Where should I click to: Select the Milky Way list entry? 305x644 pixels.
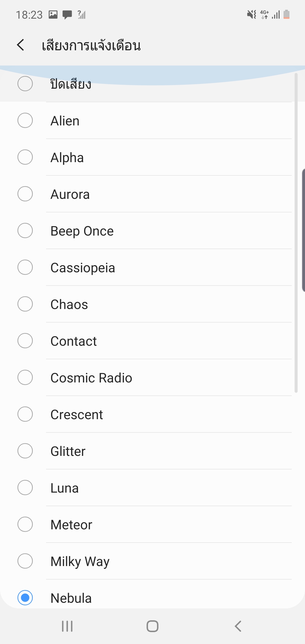click(x=80, y=562)
